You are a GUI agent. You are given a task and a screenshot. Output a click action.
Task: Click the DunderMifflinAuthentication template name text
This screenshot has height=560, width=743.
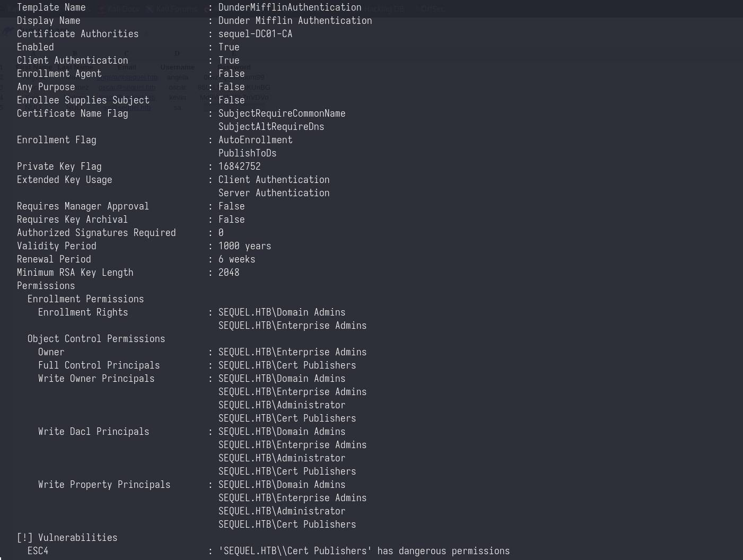[x=290, y=7]
